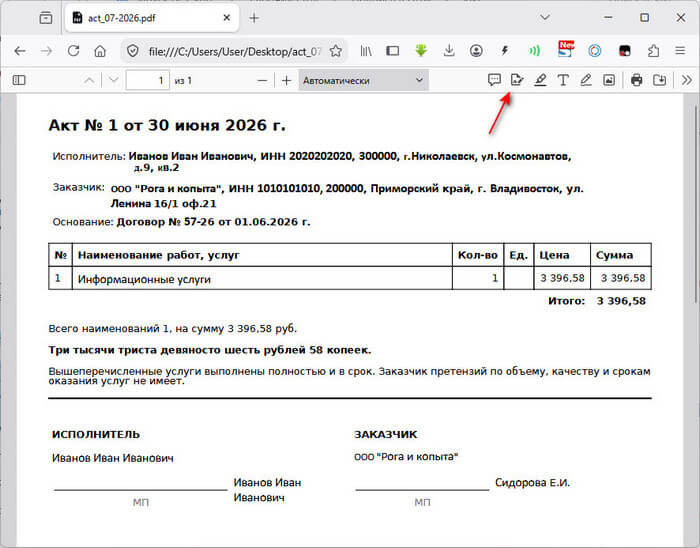Click the text Три тысячи триста девяносто шесть рублей
The width and height of the screenshot is (700, 548).
[x=177, y=350]
